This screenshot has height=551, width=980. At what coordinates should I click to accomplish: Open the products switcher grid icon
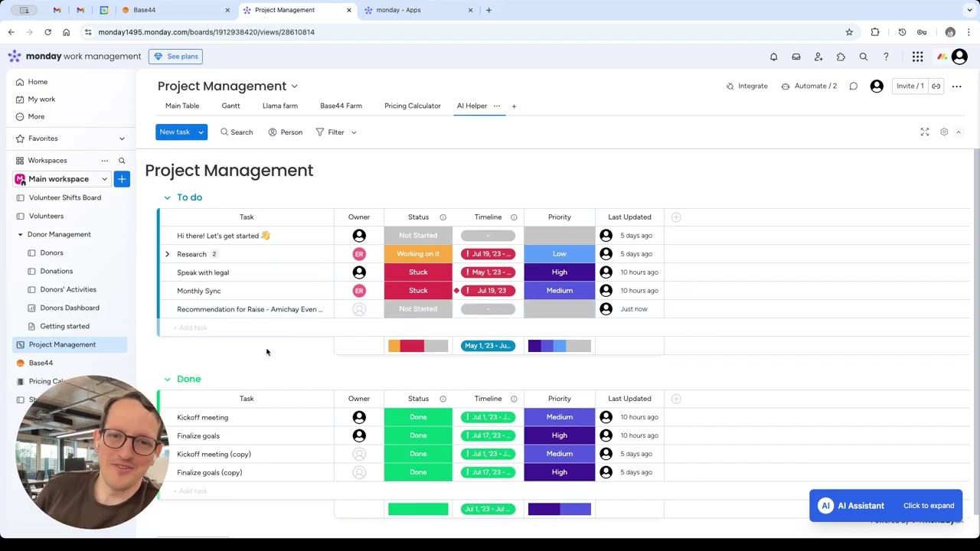coord(917,57)
